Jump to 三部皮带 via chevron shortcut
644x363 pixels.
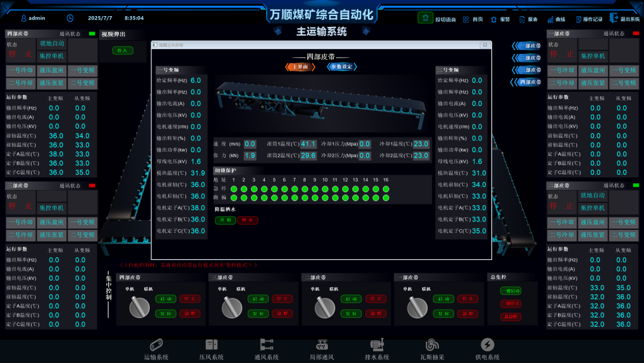527,70
